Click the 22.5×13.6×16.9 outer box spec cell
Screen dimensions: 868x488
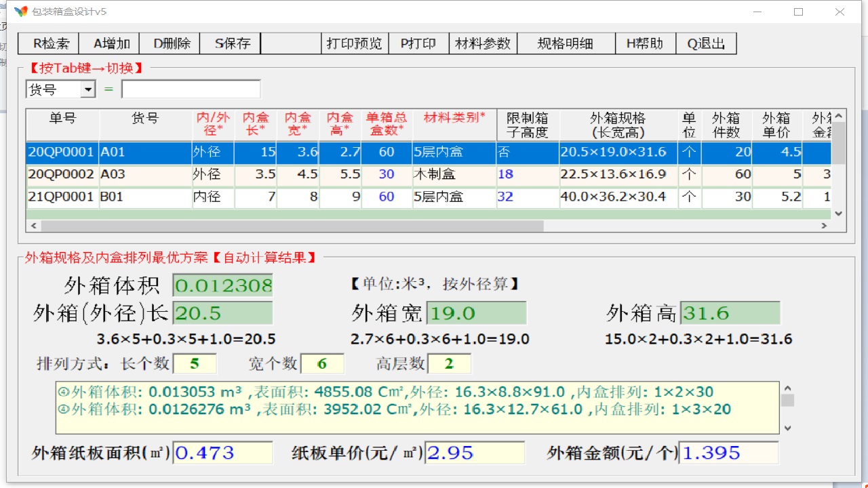(x=618, y=174)
